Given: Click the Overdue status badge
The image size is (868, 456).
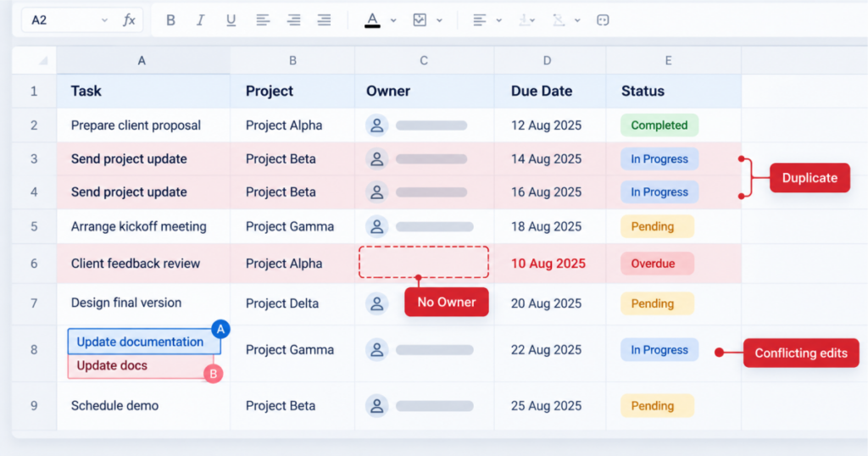Looking at the screenshot, I should (x=657, y=264).
